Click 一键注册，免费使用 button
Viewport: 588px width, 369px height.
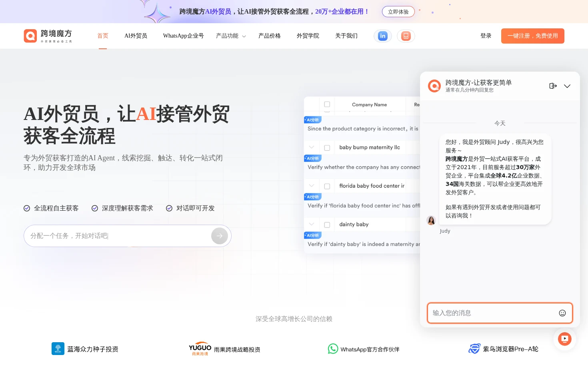[x=533, y=36]
